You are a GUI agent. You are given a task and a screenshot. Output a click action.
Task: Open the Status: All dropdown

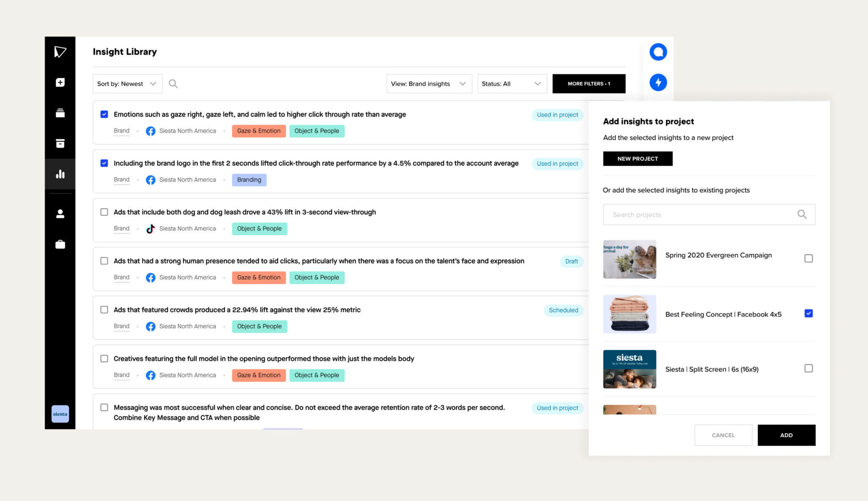512,84
